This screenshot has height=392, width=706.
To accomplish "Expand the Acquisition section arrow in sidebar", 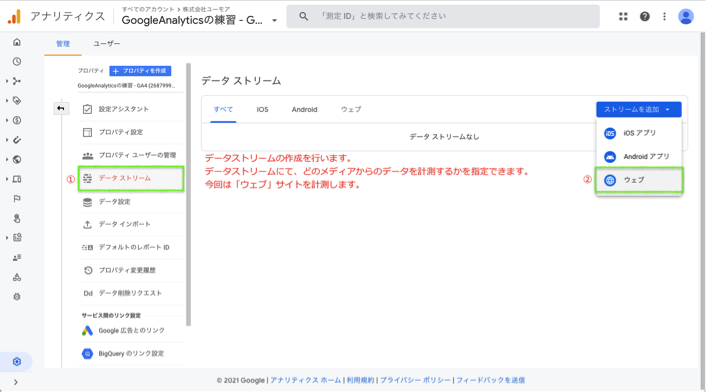I will click(x=7, y=81).
